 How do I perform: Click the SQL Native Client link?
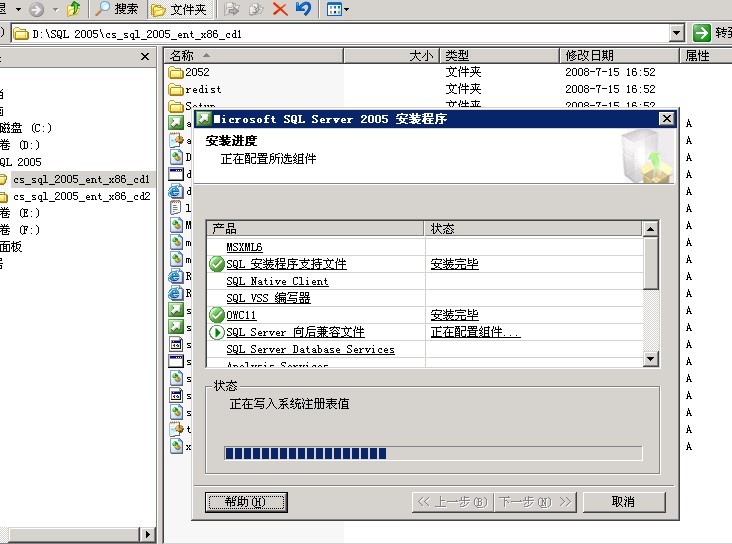tap(277, 281)
